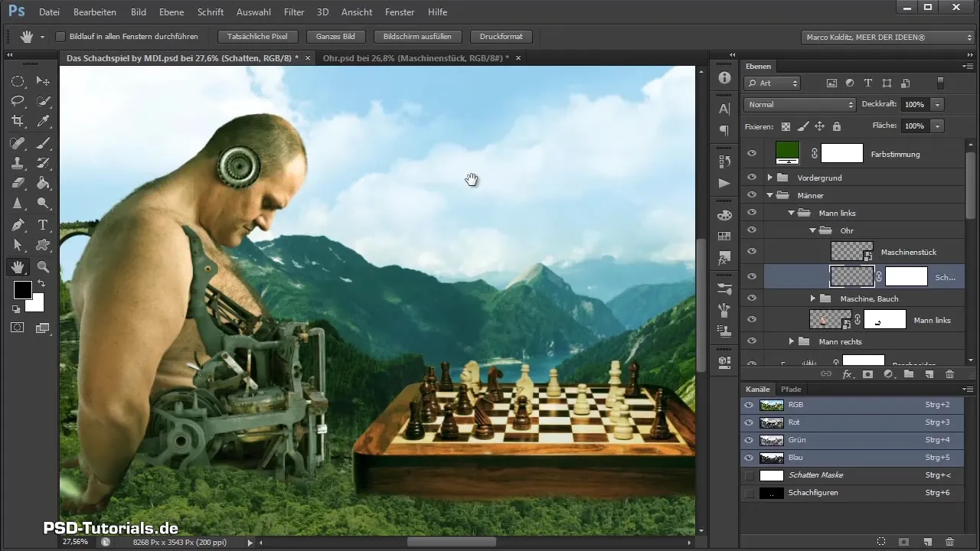Select the Clone Stamp tool
This screenshot has width=980, height=551.
click(x=18, y=163)
